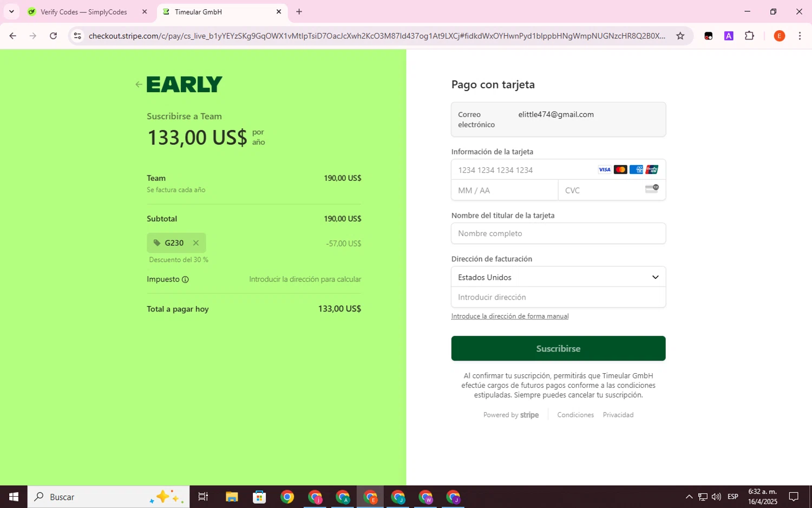The width and height of the screenshot is (812, 508).
Task: Go back using the arrow beside EARLY logo
Action: pyautogui.click(x=139, y=84)
